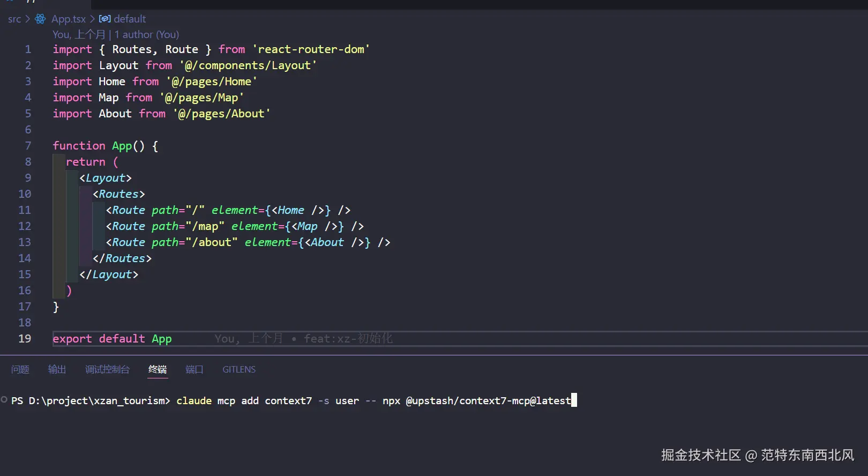
Task: Click the src breadcrumb segment
Action: tap(14, 19)
